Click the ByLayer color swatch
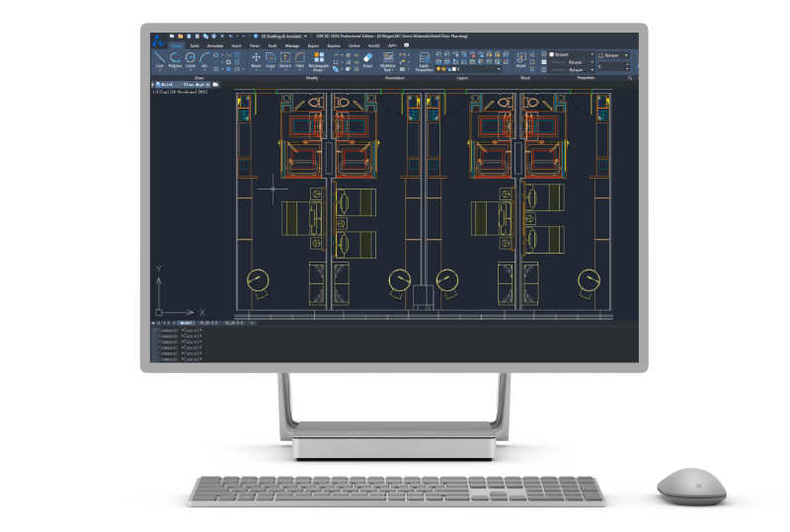This screenshot has height=532, width=790. 550,55
